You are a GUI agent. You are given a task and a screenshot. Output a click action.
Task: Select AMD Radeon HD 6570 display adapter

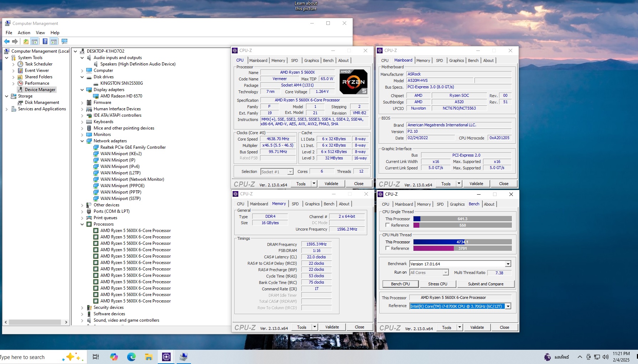pos(121,96)
